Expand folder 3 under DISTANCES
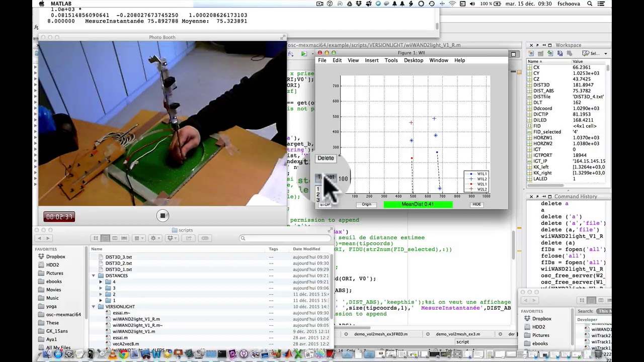Screen dimensions: 644x362 (x=101, y=288)
